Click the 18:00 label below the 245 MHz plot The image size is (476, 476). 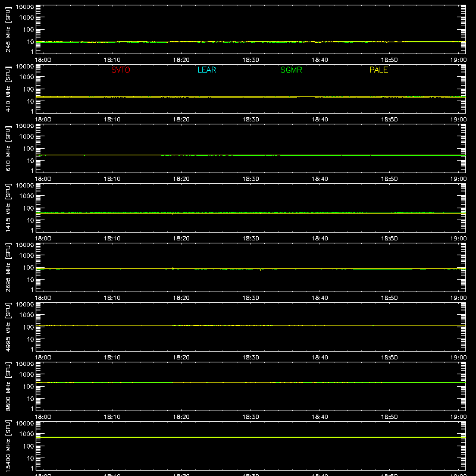pyautogui.click(x=43, y=60)
